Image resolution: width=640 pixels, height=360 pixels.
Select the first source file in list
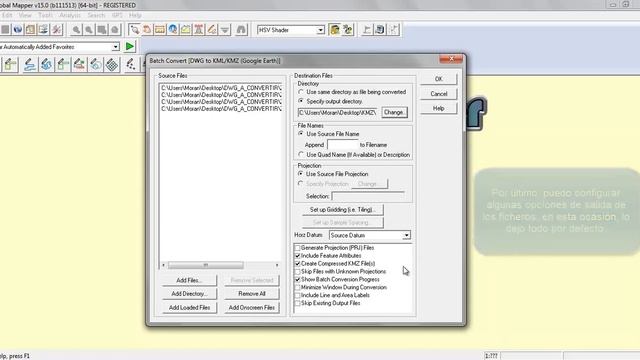click(x=221, y=88)
